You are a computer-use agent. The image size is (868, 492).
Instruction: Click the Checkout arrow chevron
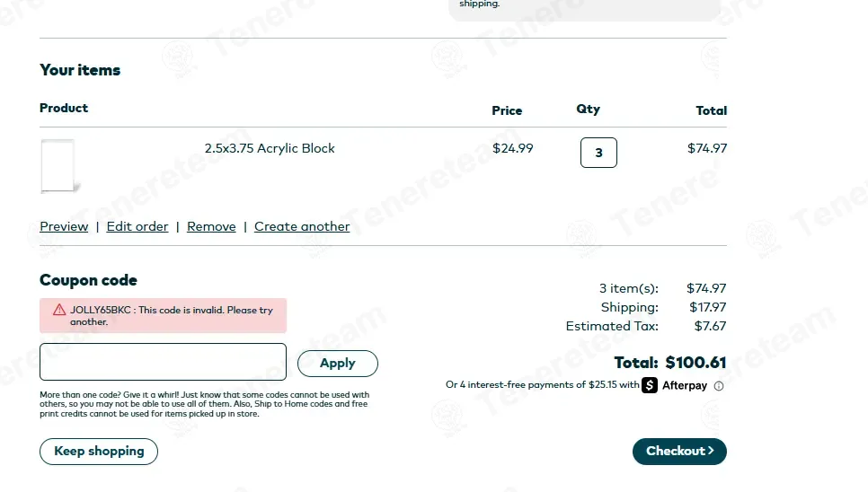coord(711,451)
